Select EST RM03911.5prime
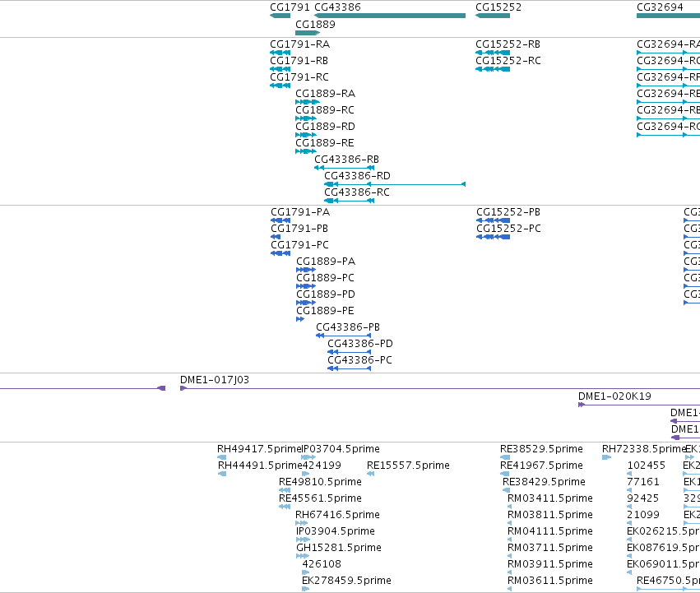Screen dimensions: 700x593 click(x=550, y=564)
